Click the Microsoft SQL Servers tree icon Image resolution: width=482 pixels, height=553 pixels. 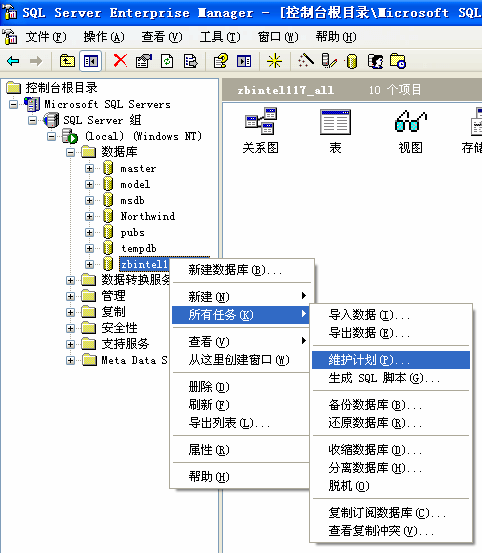coord(32,104)
